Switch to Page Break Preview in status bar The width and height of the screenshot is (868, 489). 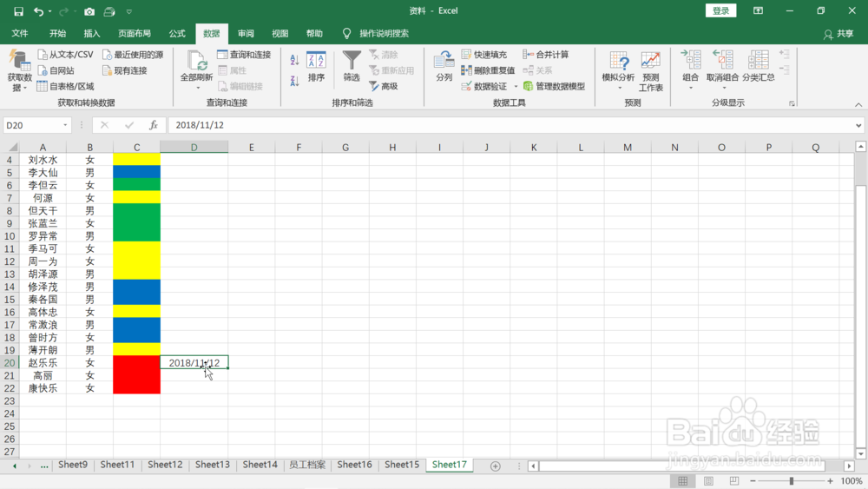pos(734,480)
